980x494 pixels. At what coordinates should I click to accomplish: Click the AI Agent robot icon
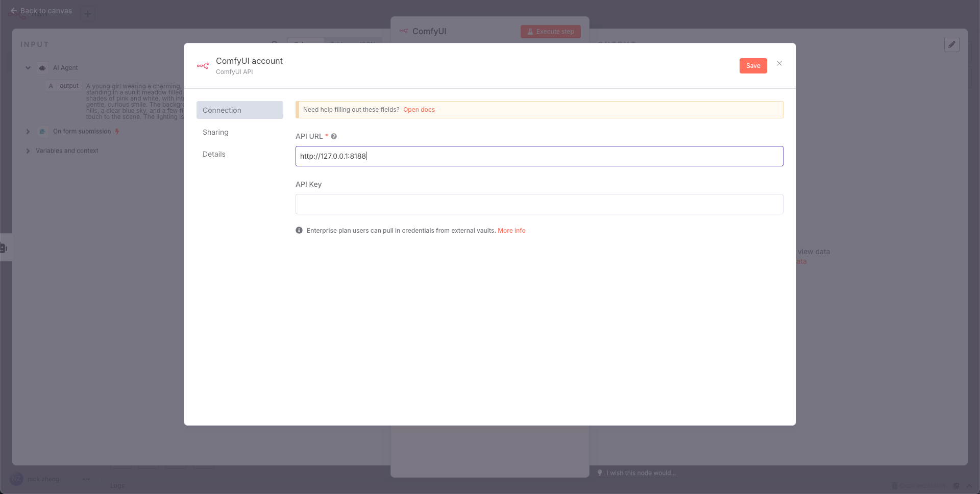point(43,68)
